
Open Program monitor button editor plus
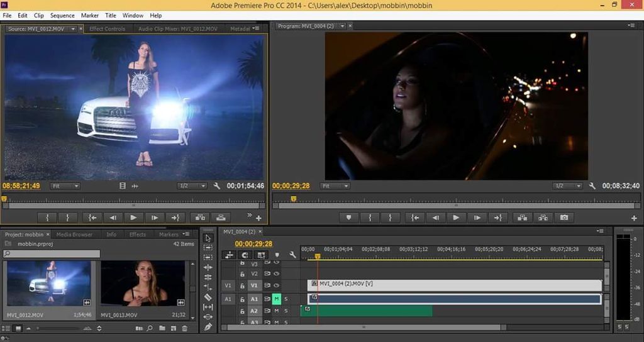[x=634, y=218]
